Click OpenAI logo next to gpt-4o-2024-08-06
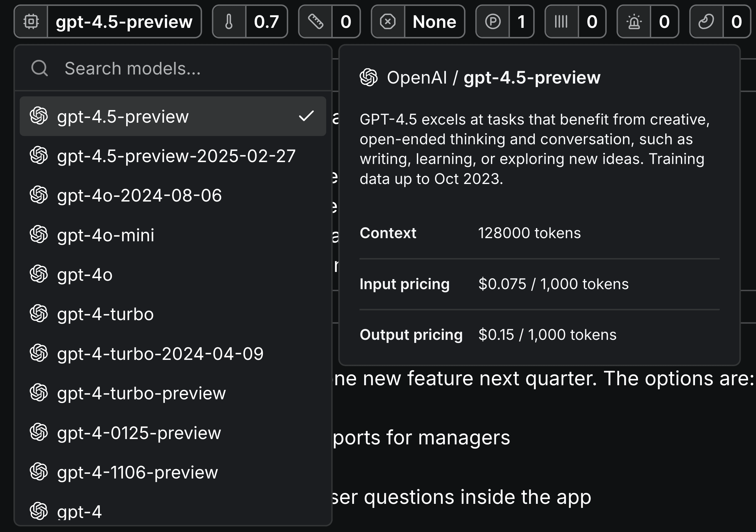 point(39,195)
